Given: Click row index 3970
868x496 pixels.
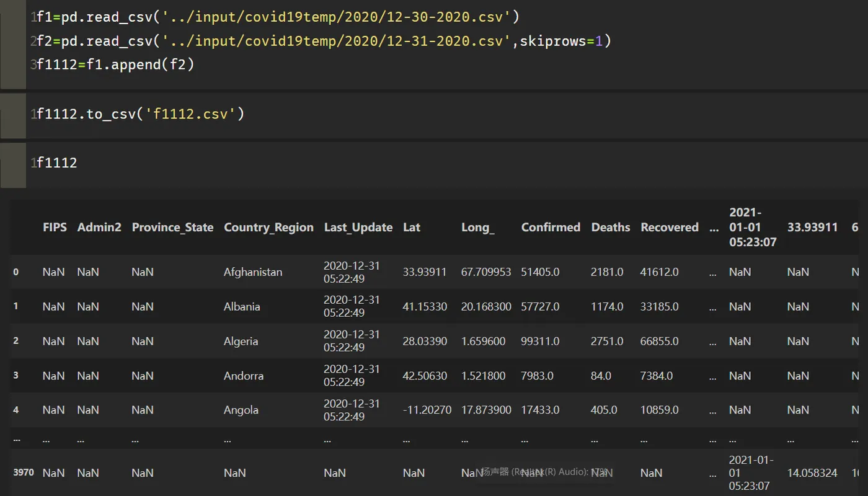Looking at the screenshot, I should (24, 472).
